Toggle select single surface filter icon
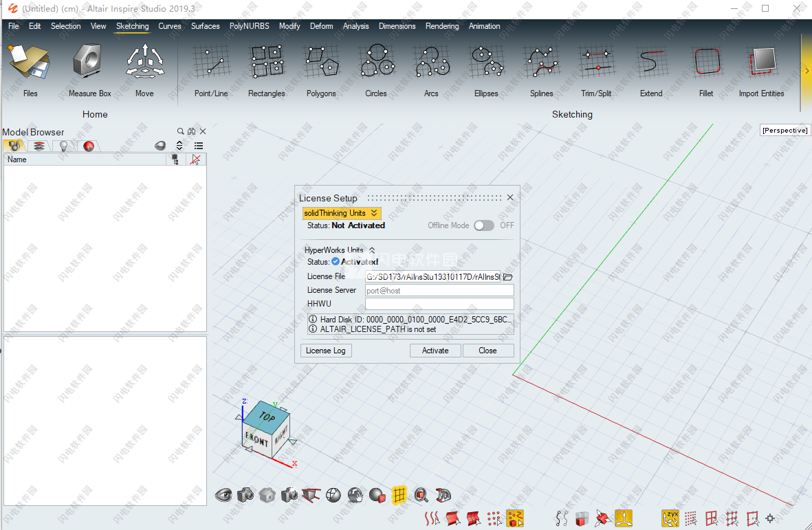Viewport: 812px width, 530px height. click(x=452, y=518)
